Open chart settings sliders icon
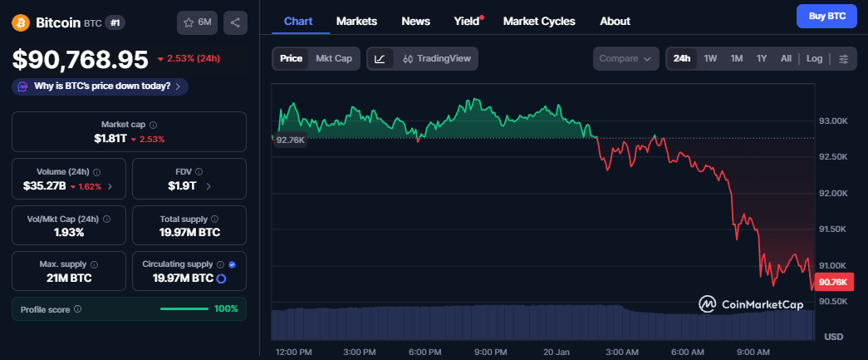 [843, 59]
